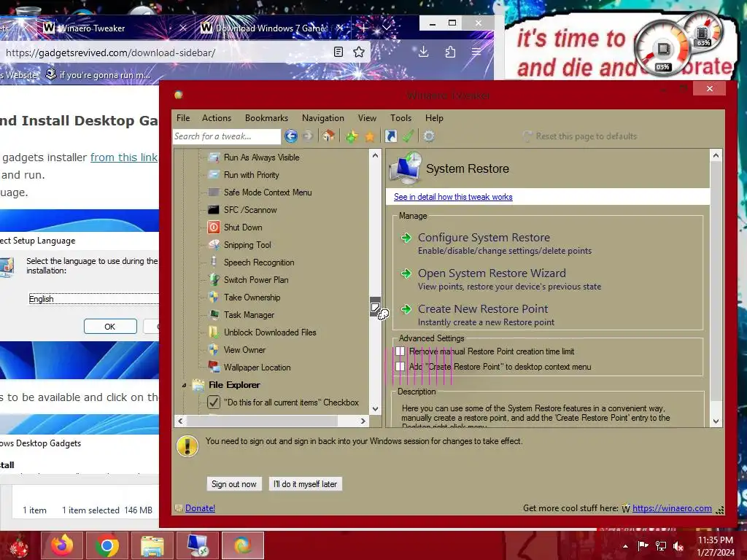This screenshot has width=747, height=560.
Task: Bookmark page with Firefox star icon
Action: pyautogui.click(x=359, y=52)
